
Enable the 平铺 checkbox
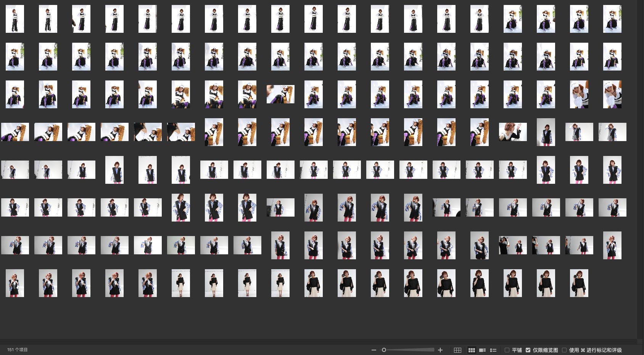click(507, 350)
